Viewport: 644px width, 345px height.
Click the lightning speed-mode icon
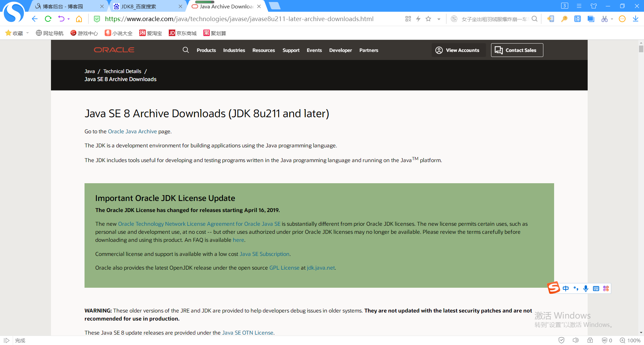click(418, 19)
